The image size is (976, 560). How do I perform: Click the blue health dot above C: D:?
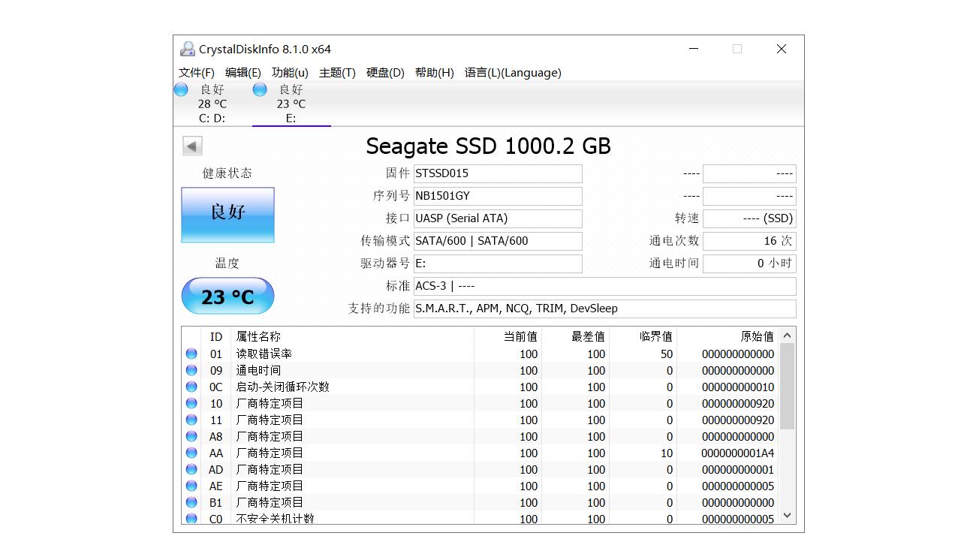point(181,89)
